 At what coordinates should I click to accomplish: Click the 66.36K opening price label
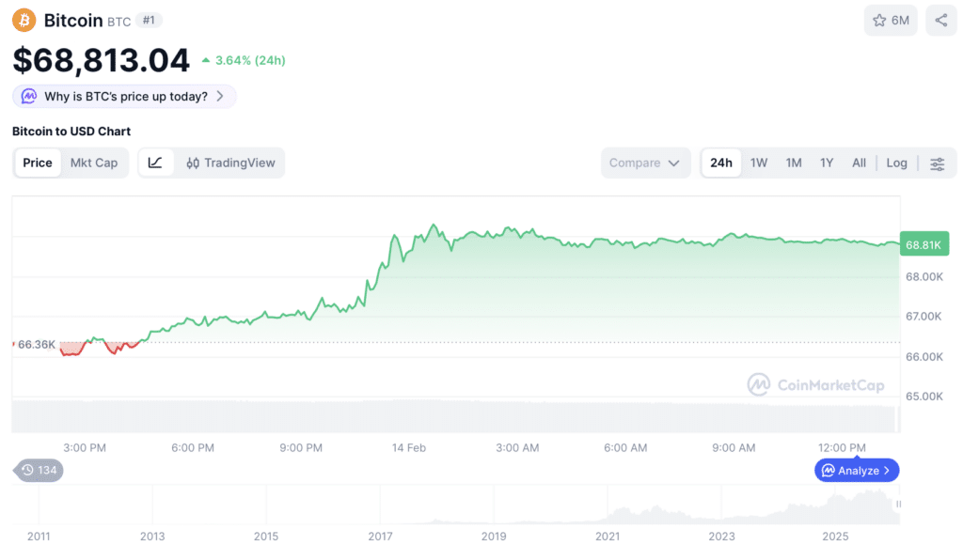click(37, 344)
